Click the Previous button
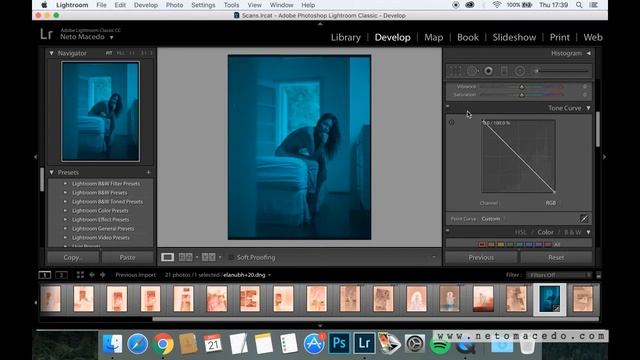 pyautogui.click(x=481, y=257)
